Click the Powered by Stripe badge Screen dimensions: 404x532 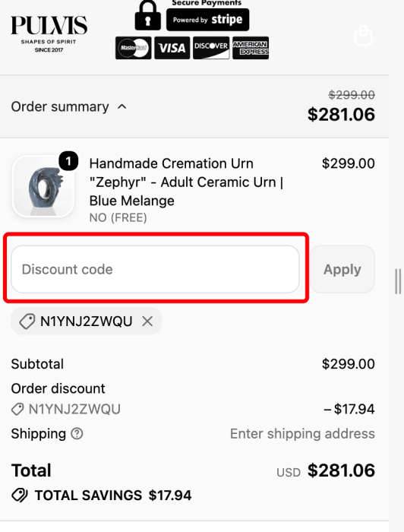[207, 20]
